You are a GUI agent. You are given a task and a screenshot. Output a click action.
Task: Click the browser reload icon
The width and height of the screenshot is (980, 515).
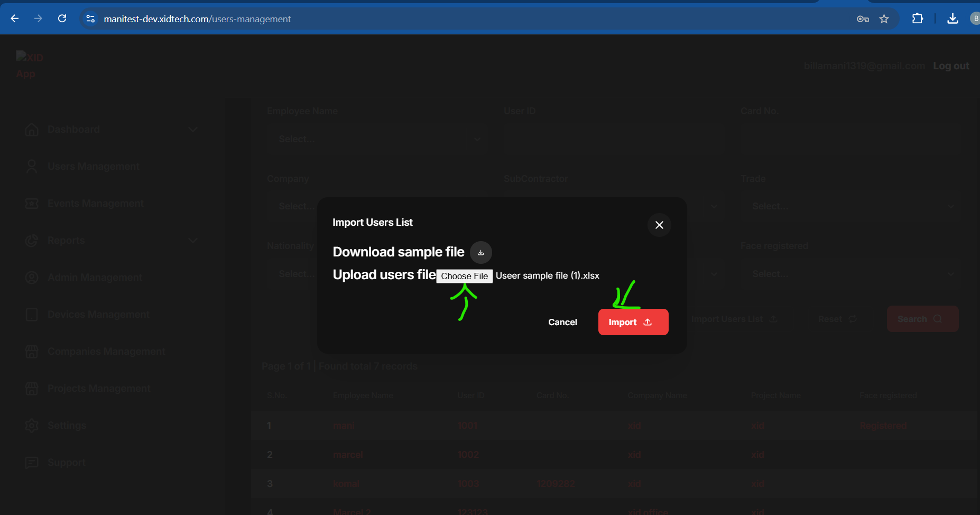pos(62,19)
